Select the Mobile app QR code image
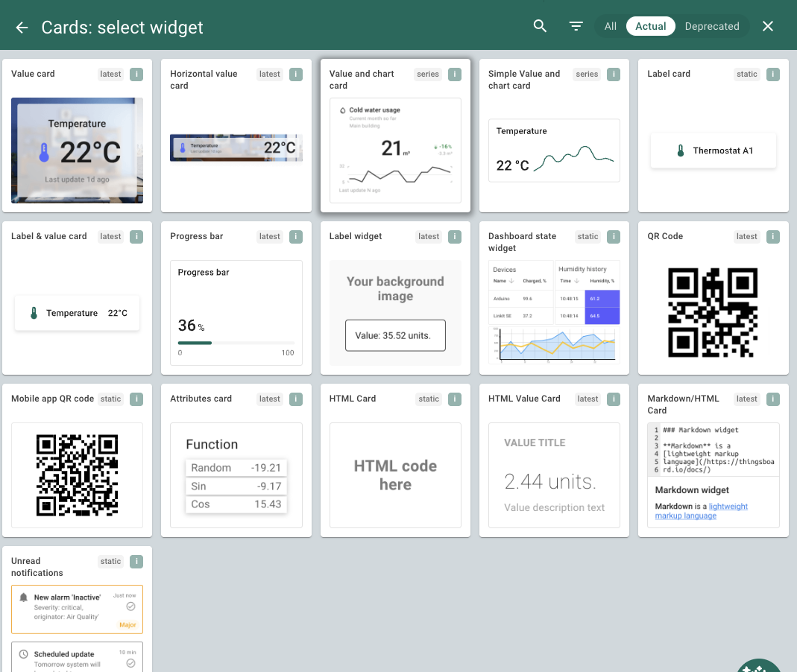Viewport: 797px width, 672px height. 78,475
